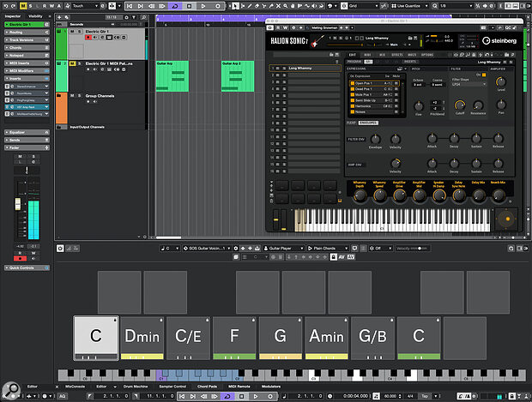Toggle record enable on Electric Gtr 1 track
Viewport: 532px width, 402px height.
[x=88, y=37]
